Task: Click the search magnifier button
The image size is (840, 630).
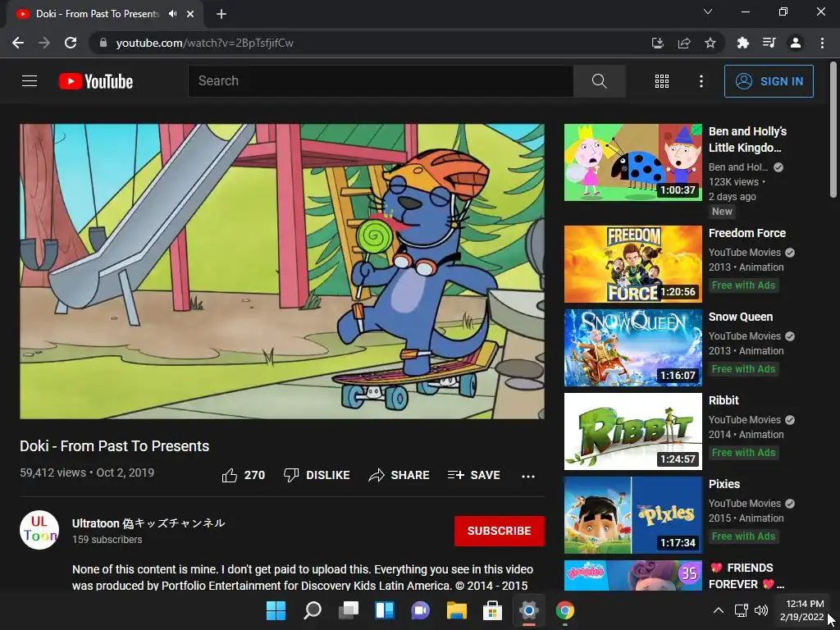Action: (600, 81)
